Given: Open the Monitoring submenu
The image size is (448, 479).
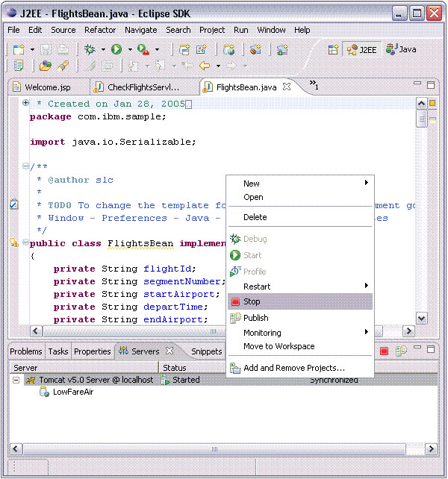Looking at the screenshot, I should click(300, 332).
